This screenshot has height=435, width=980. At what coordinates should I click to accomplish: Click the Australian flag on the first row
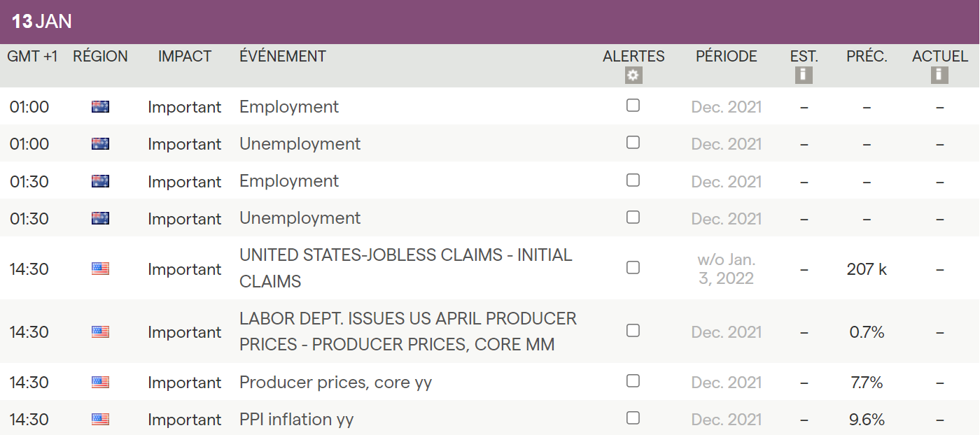pyautogui.click(x=100, y=107)
